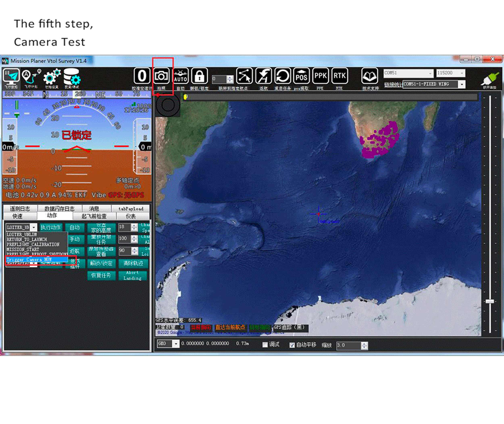Expand the COM51 port dropdown
This screenshot has height=424, width=504.
click(x=430, y=73)
